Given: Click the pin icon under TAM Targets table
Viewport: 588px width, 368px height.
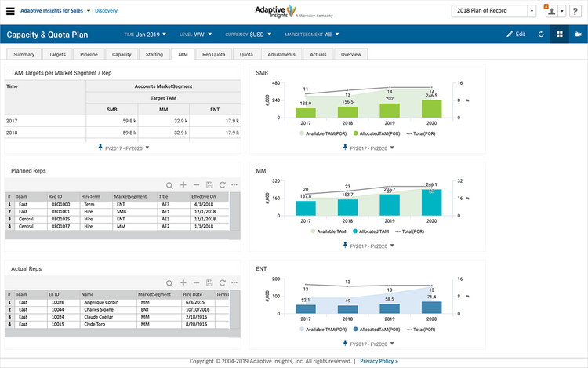Looking at the screenshot, I should [100, 148].
